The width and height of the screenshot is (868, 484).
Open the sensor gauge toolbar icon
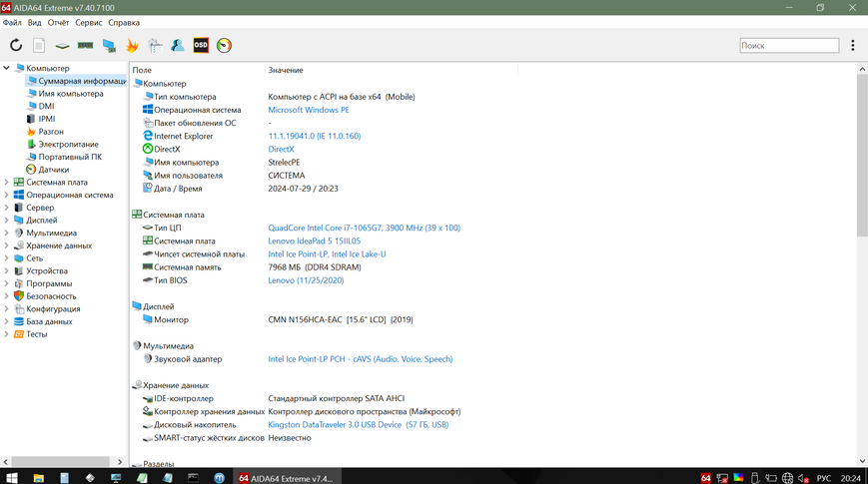tap(224, 45)
